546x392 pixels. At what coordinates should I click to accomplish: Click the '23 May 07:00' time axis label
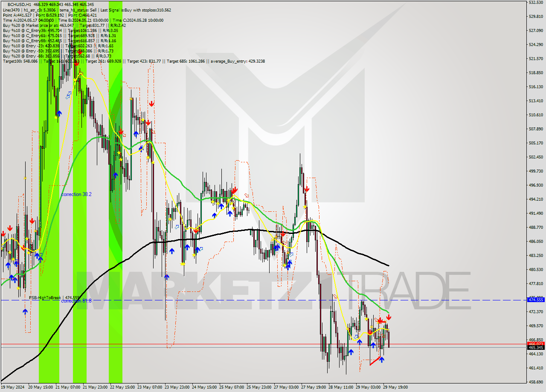point(150,387)
